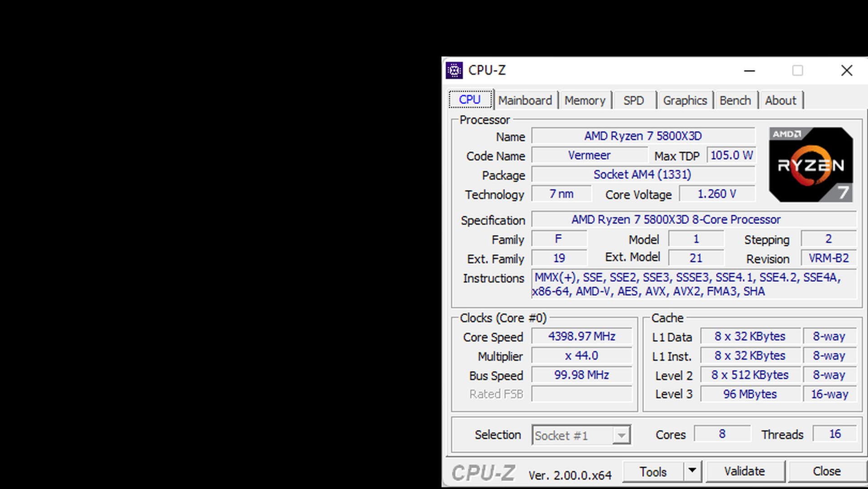868x489 pixels.
Task: Show the About tab
Action: 781,100
